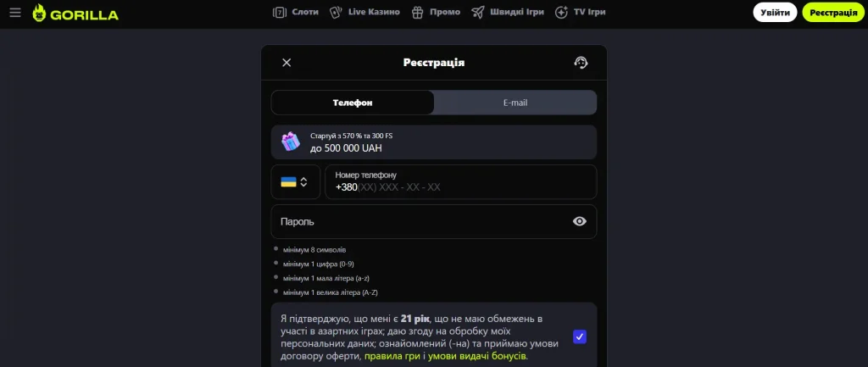Click the Швидкі Ігри rocket icon

(x=477, y=13)
